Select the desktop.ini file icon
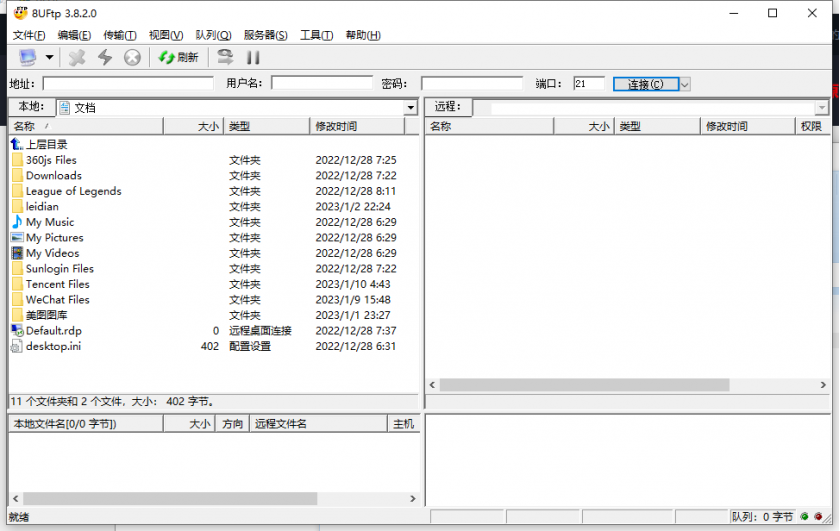The image size is (840, 531). [x=17, y=346]
